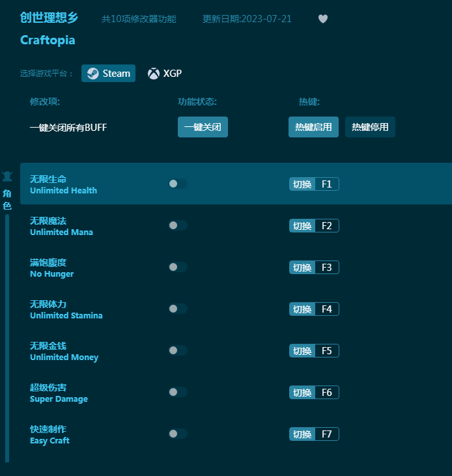This screenshot has height=476, width=452.
Task: Click the Unlimited Money label
Action: 64,357
